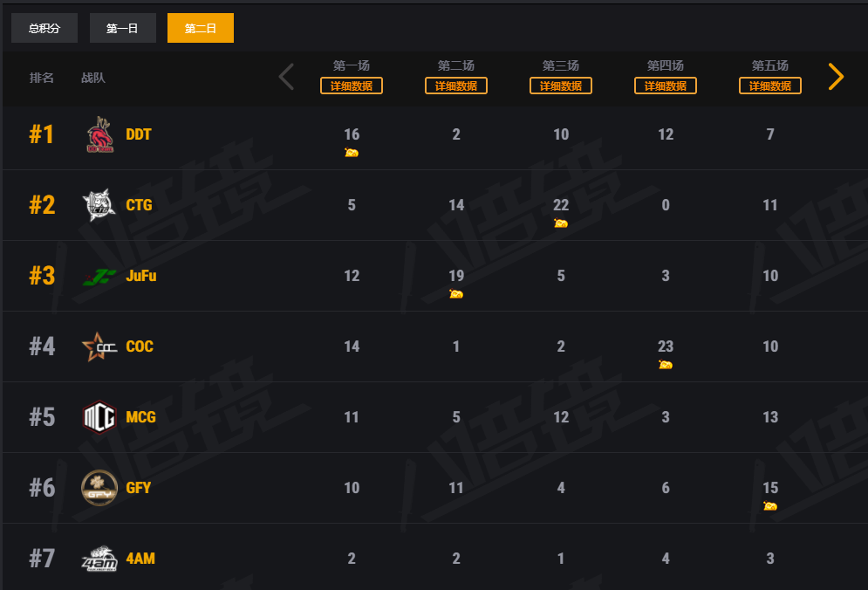This screenshot has height=590, width=868.
Task: Switch to the 总积分 tab
Action: coord(44,28)
